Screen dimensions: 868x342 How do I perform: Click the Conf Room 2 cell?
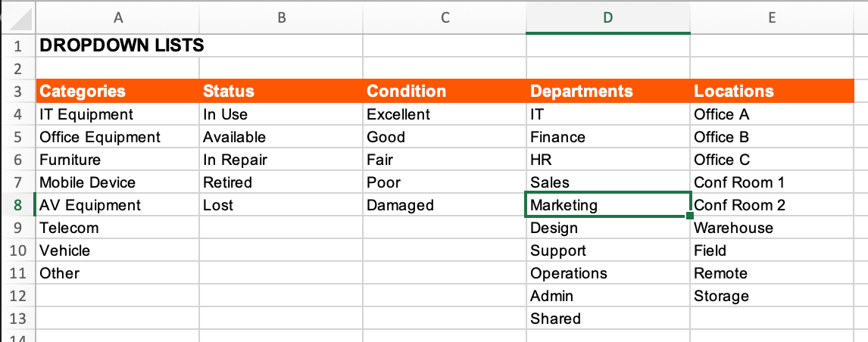(772, 205)
